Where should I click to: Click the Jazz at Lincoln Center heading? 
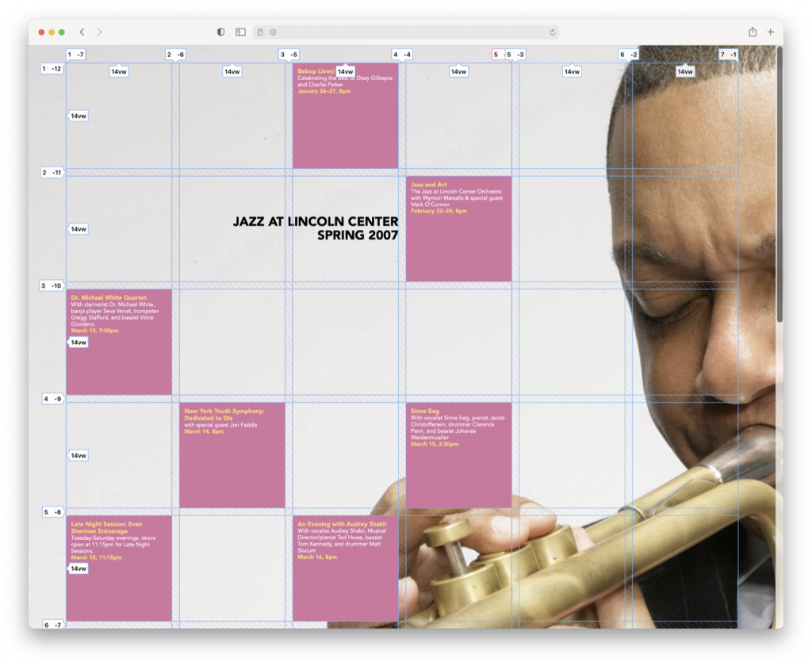pyautogui.click(x=316, y=228)
